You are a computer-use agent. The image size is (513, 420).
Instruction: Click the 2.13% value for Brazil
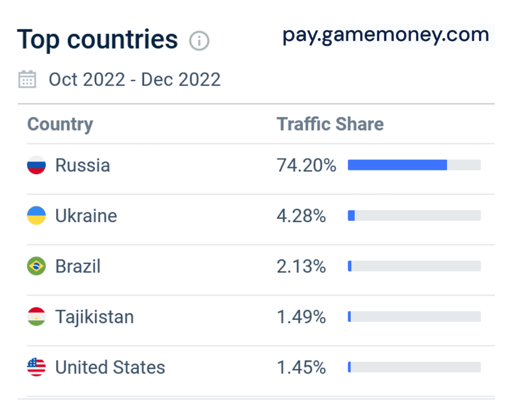point(301,266)
